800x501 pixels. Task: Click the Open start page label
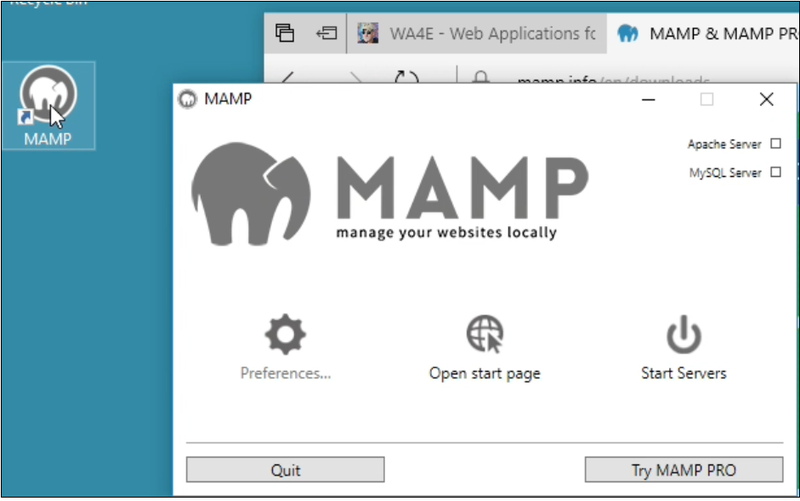485,373
